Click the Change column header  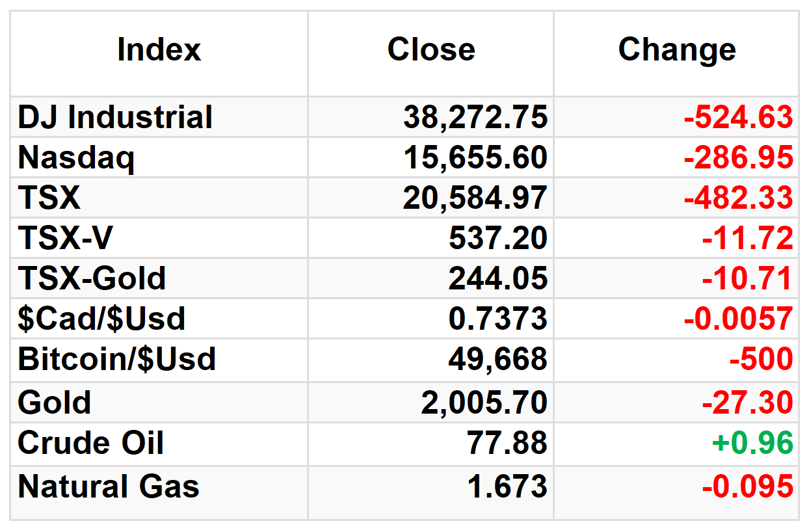(x=677, y=50)
